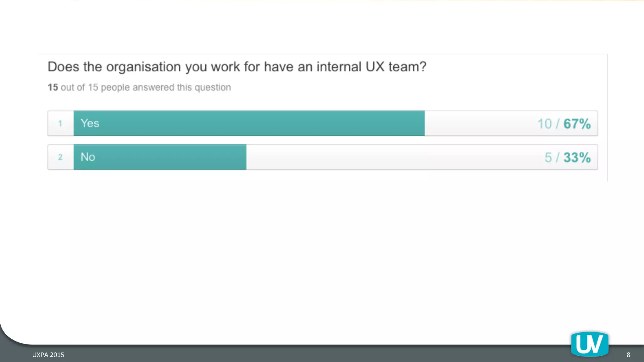Click the row number 2 badge
The height and width of the screenshot is (362, 644).
tap(60, 157)
